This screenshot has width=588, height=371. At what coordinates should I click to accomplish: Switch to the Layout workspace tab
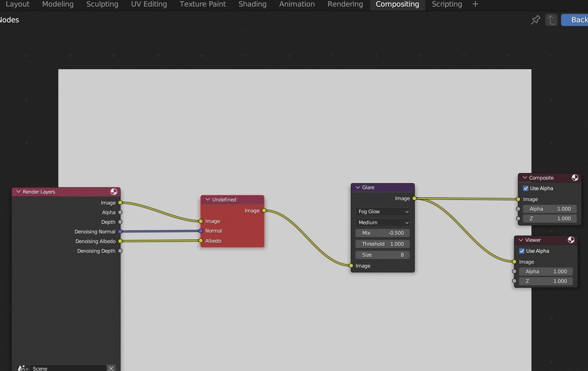17,4
